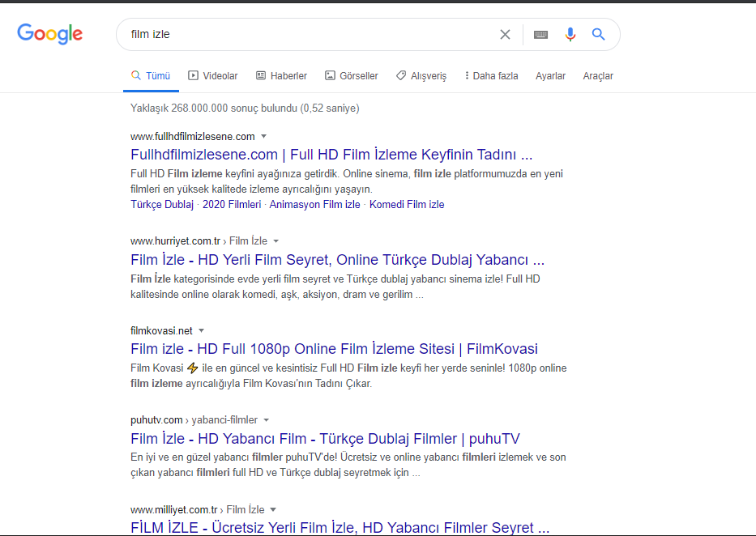Focus the search field containing film izle

(309, 34)
